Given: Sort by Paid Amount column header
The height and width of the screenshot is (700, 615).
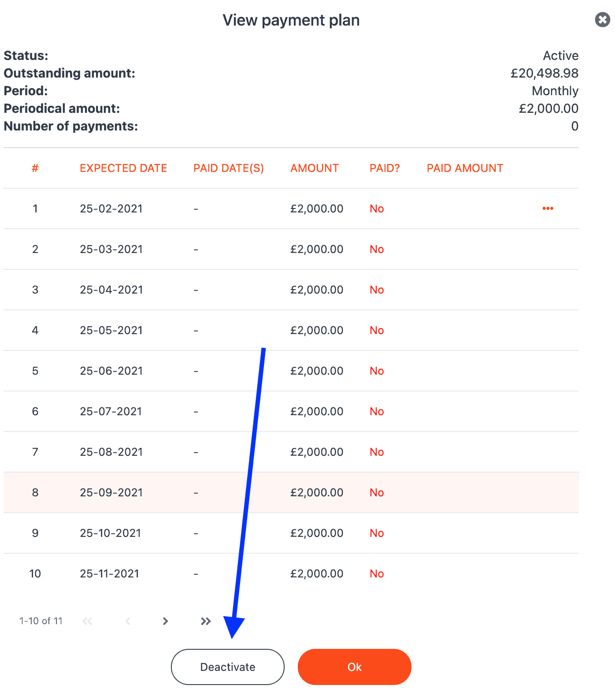Looking at the screenshot, I should (465, 168).
